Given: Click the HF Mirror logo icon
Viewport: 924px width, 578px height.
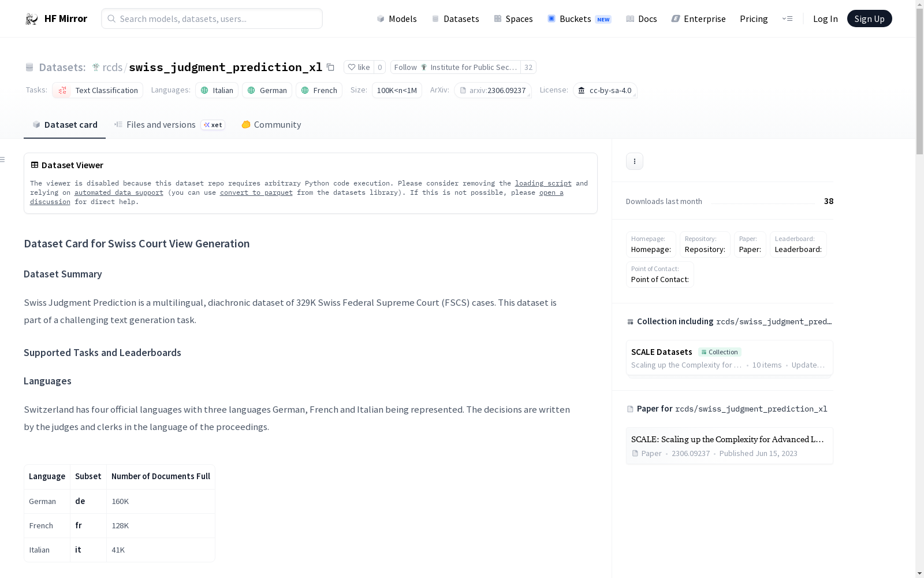Looking at the screenshot, I should point(32,19).
